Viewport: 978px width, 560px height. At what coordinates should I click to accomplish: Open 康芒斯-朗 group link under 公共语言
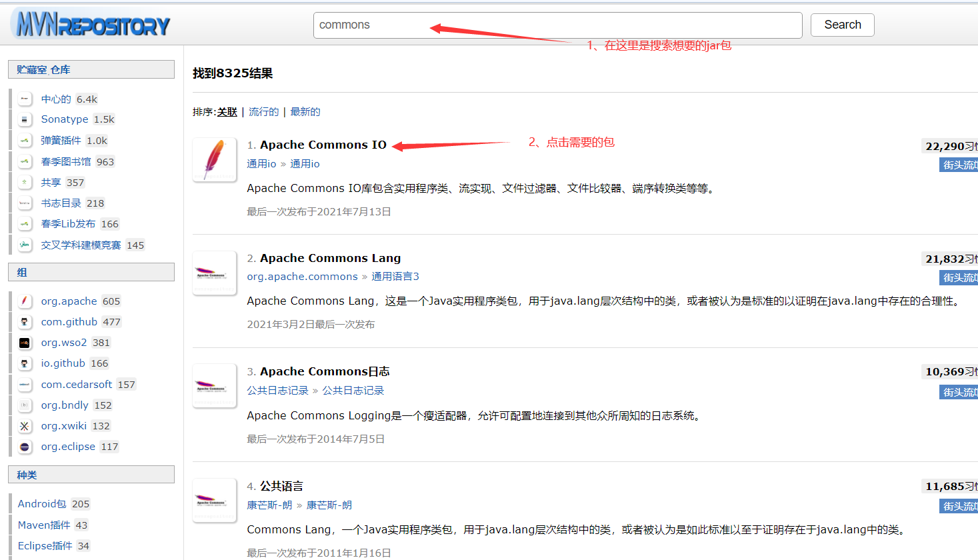[269, 505]
